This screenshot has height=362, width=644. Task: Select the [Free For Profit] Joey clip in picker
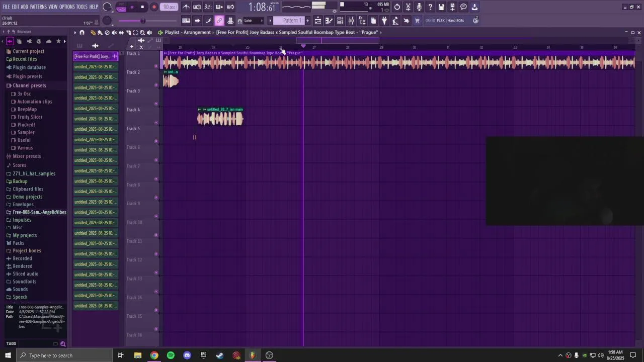[x=96, y=56]
